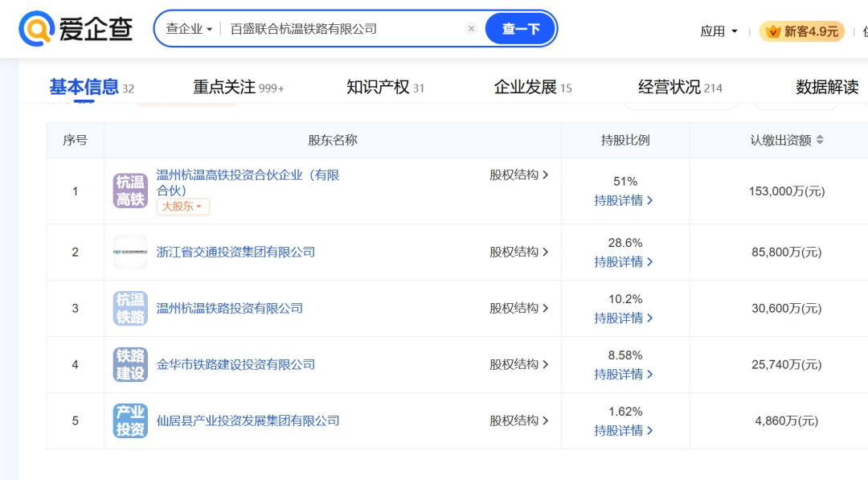Open the 查企业 search type dropdown
868x480 pixels.
click(x=189, y=29)
